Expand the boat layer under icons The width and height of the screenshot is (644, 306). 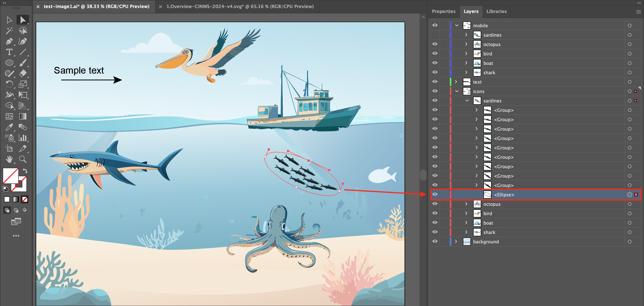coord(466,223)
